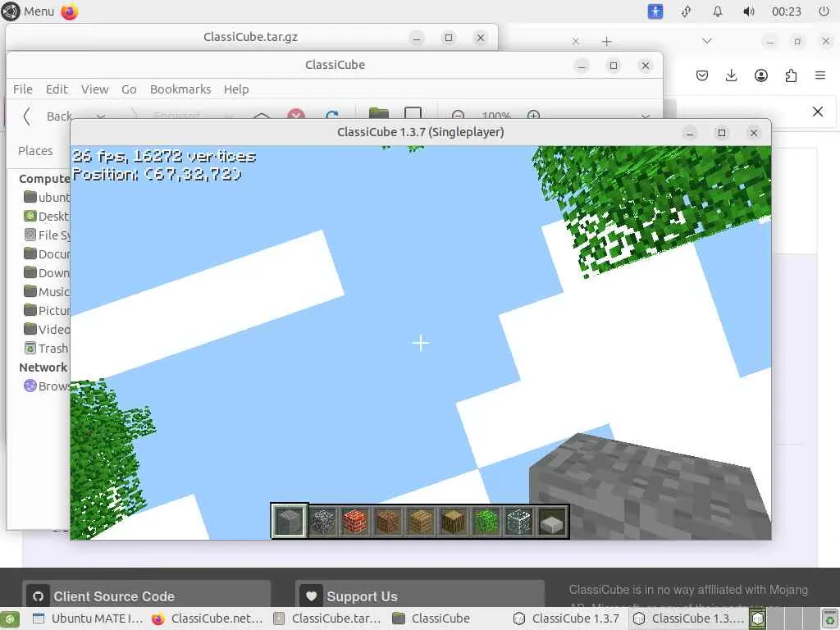
Task: Open Firefox extensions puzzle icon
Action: tap(791, 75)
